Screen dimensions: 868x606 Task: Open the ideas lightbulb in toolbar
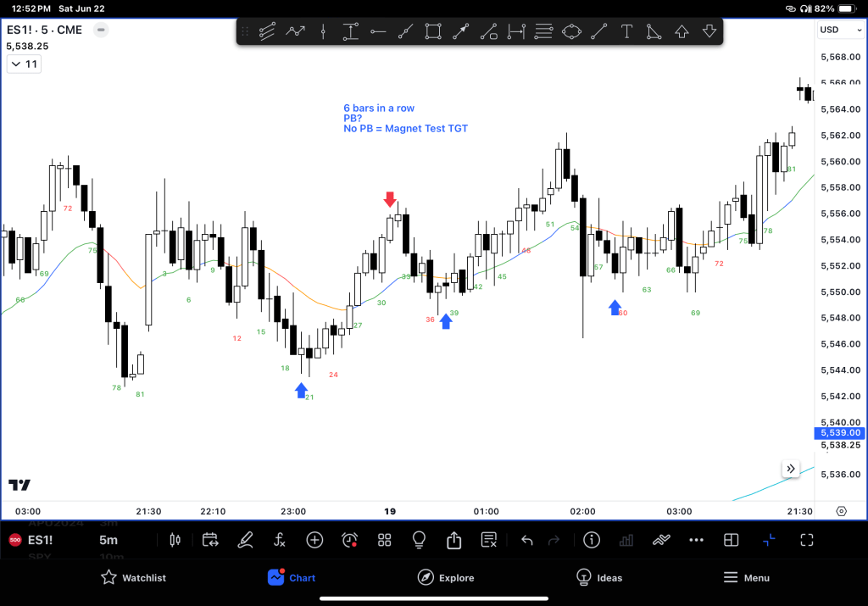pyautogui.click(x=419, y=540)
